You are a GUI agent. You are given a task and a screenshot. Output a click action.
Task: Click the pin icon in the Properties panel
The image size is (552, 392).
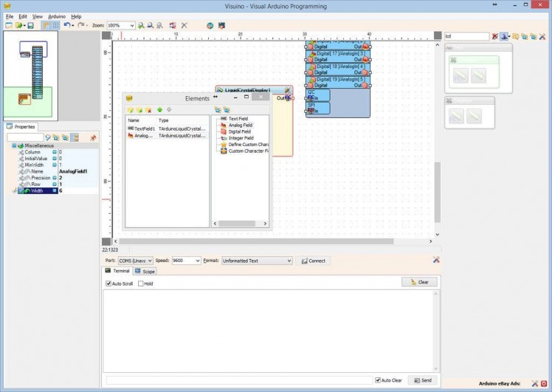pyautogui.click(x=93, y=137)
